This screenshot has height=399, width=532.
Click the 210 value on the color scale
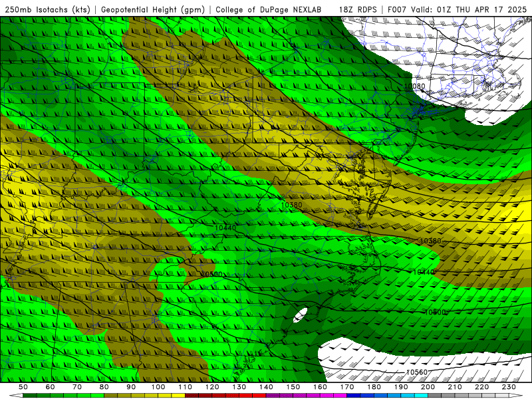pos(456,387)
